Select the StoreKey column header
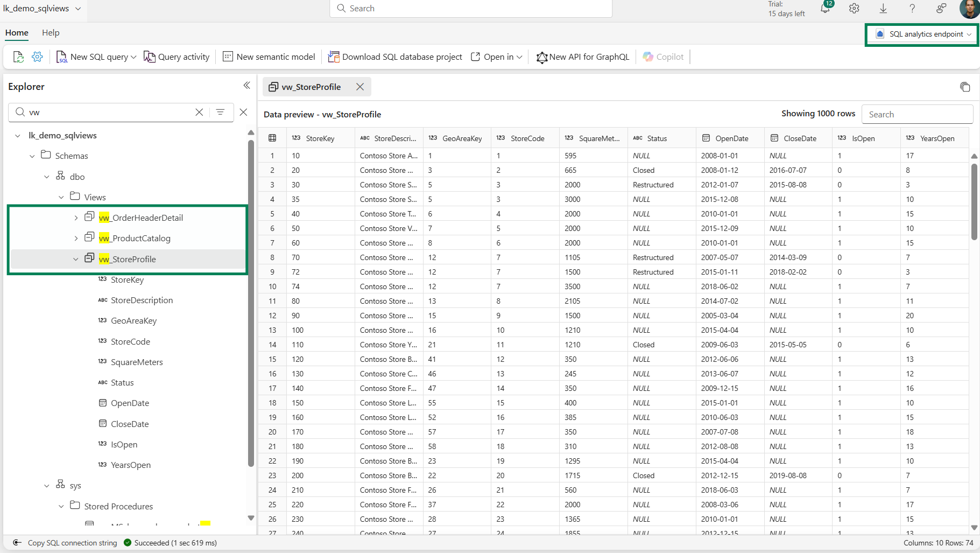980x553 pixels. [x=320, y=138]
